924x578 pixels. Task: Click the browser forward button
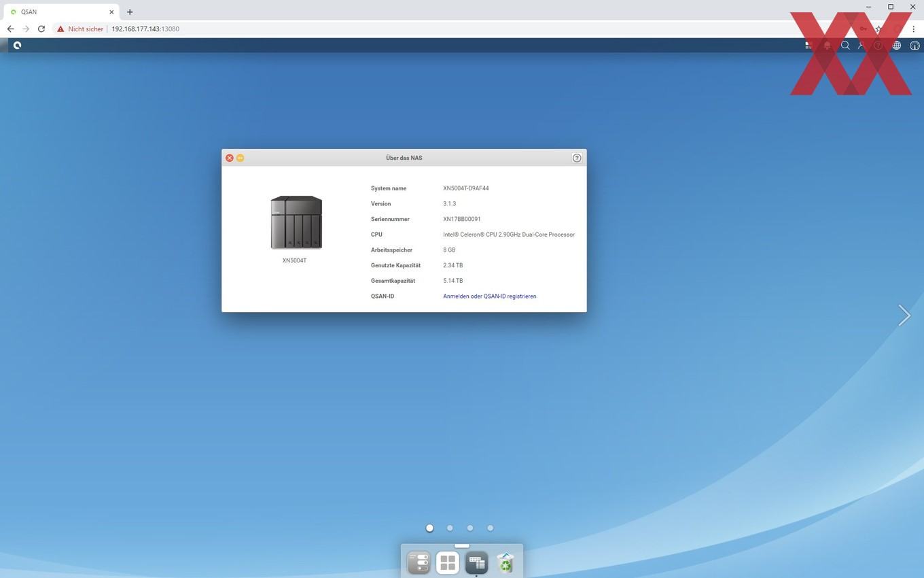[x=26, y=29]
